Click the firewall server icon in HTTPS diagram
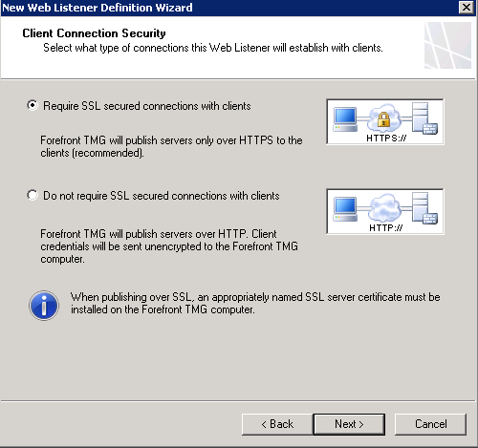Image resolution: width=478 pixels, height=448 pixels. pos(424,117)
